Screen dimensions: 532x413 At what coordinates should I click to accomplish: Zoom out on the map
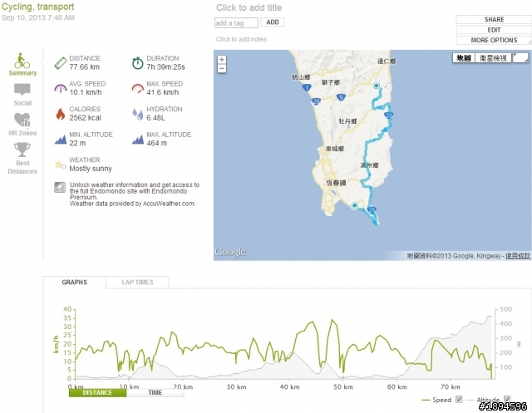point(222,68)
